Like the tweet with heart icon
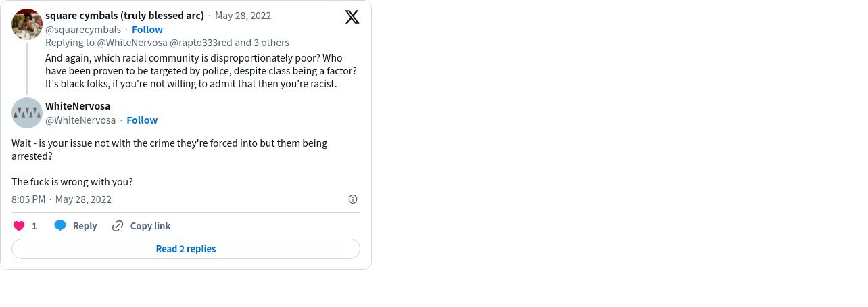The image size is (868, 307). tap(19, 226)
